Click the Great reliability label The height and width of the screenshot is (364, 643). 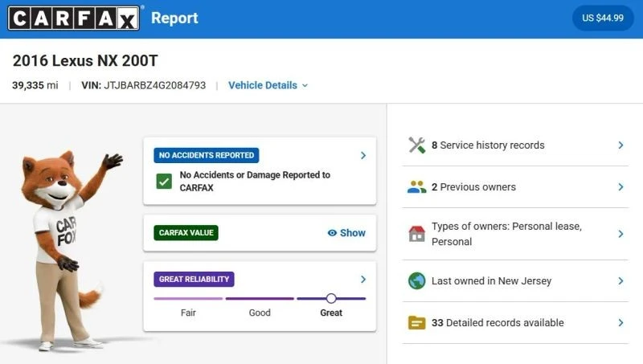click(331, 313)
